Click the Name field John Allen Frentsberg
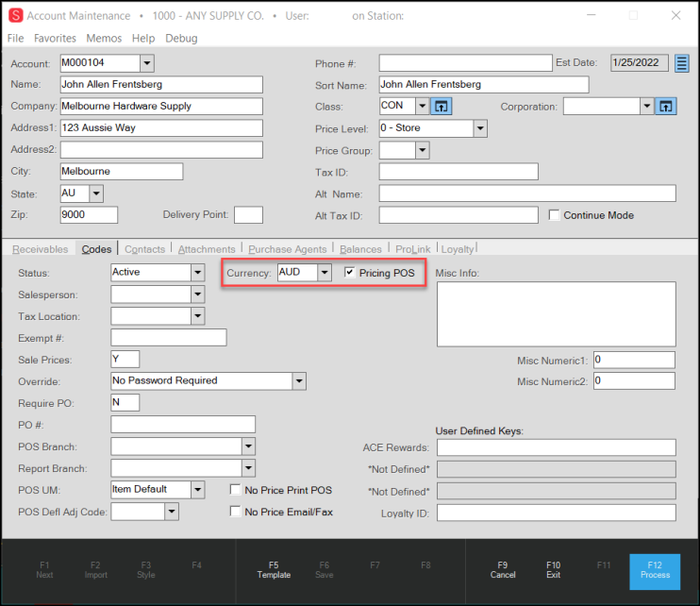The width and height of the screenshot is (700, 606). [161, 84]
